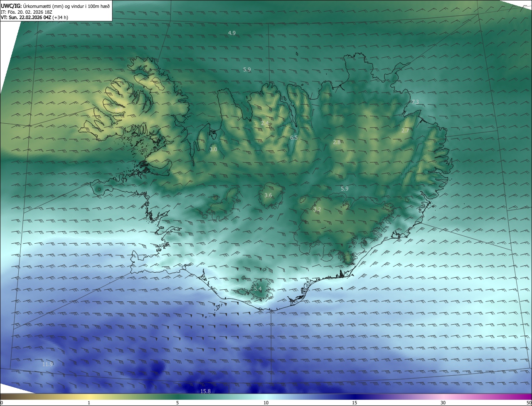Viewport: 532px width, 406px height.
Task: Click the 7.3 value label on the map
Action: pyautogui.click(x=415, y=102)
